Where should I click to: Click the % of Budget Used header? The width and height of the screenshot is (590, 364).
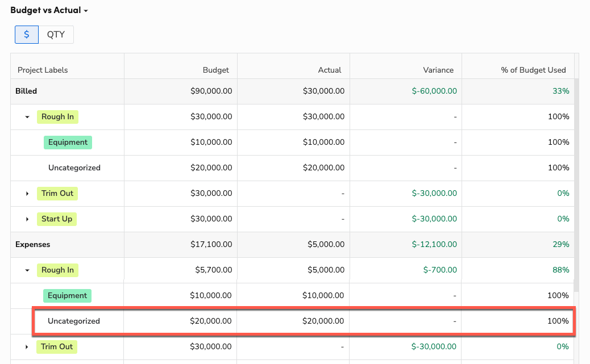click(533, 70)
